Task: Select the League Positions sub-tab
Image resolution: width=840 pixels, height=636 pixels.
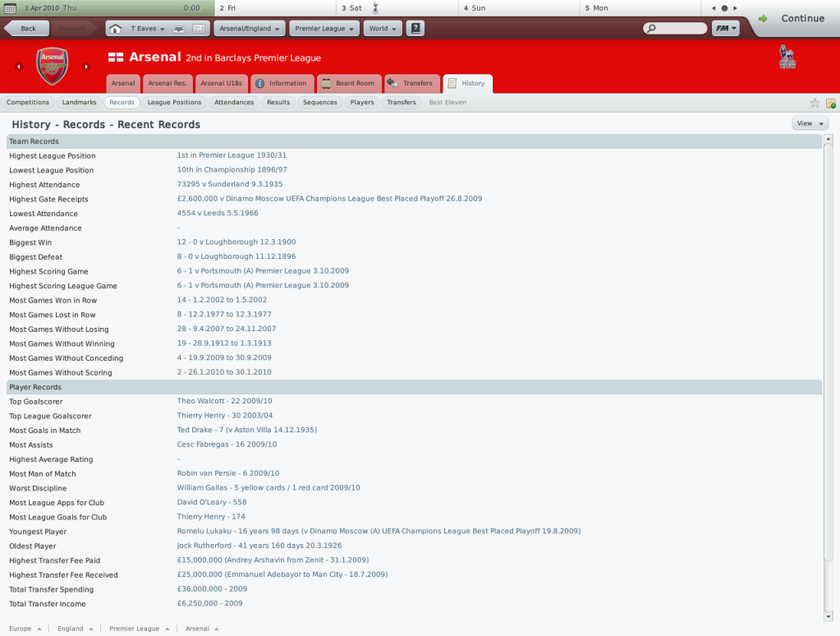Action: coord(174,103)
